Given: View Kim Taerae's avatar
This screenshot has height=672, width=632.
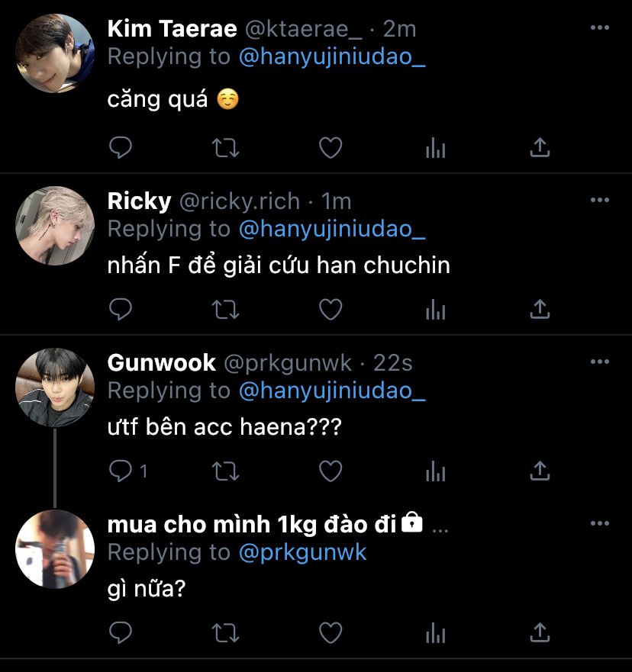Looking at the screenshot, I should (55, 53).
